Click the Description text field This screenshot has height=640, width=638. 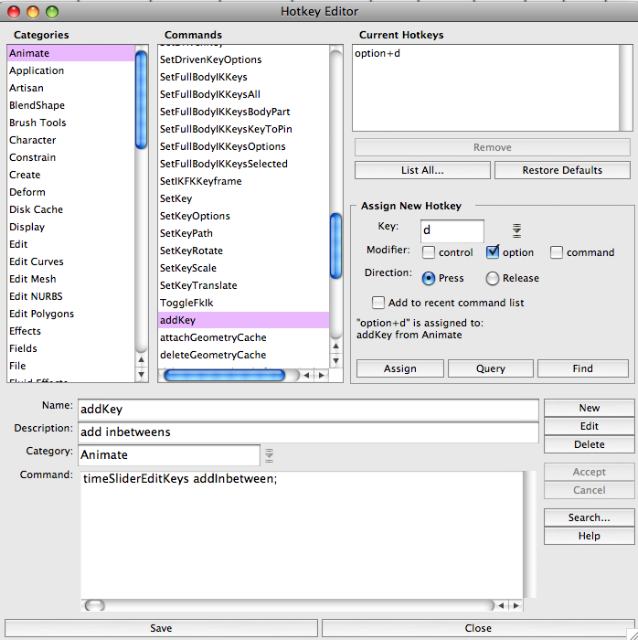(308, 432)
